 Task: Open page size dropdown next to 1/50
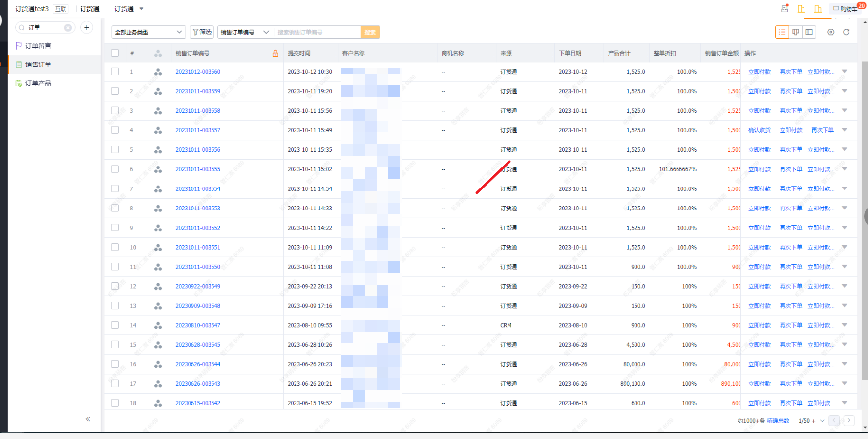[x=822, y=421]
